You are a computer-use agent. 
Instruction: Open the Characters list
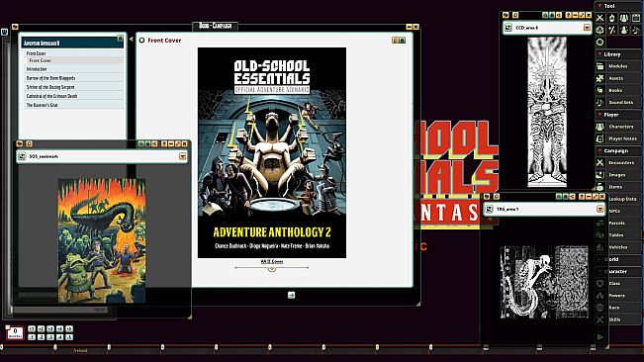(x=618, y=127)
